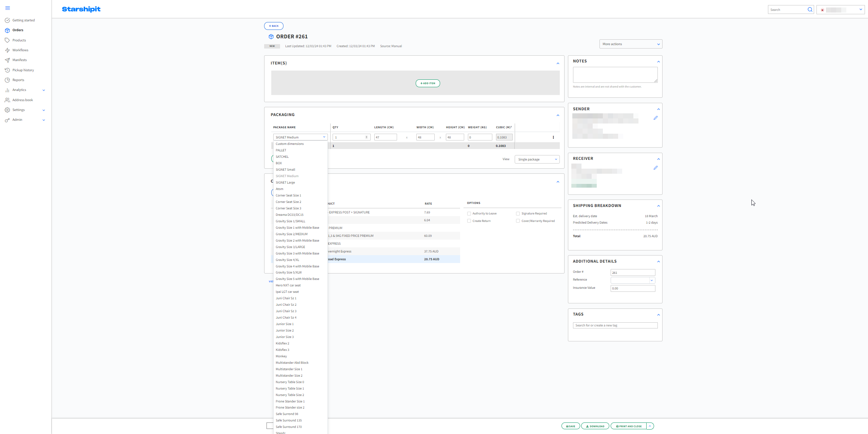This screenshot has height=434, width=868.
Task: Click the QTY stepper arrows
Action: (367, 137)
